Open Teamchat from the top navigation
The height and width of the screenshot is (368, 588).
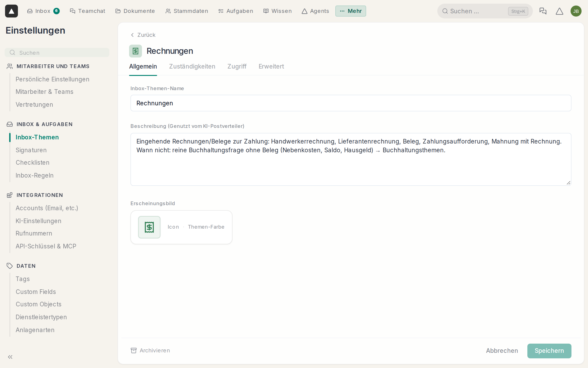click(88, 11)
